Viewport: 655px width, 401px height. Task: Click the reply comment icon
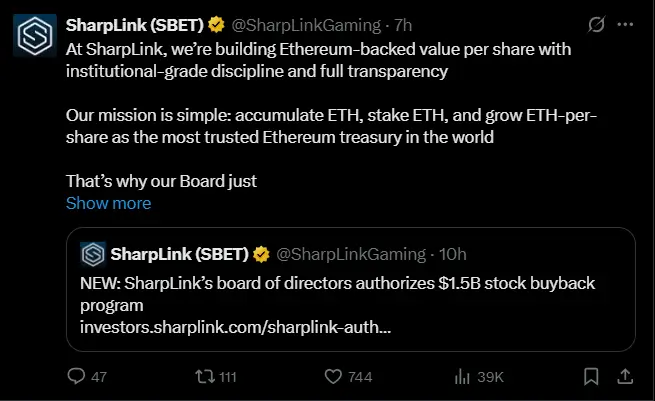click(76, 377)
